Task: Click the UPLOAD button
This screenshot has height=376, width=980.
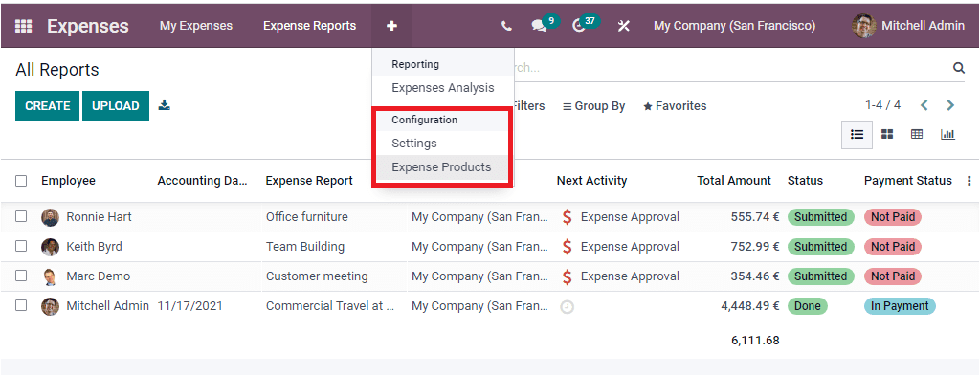Action: 116,105
